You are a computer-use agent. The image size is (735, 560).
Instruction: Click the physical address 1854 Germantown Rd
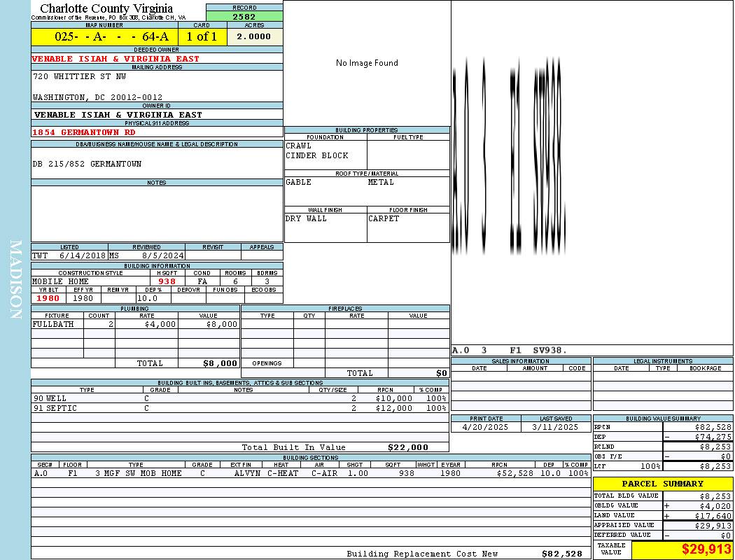point(84,132)
